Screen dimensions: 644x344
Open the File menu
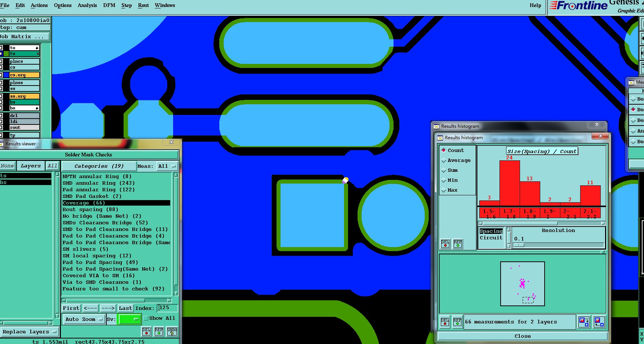[x=5, y=5]
